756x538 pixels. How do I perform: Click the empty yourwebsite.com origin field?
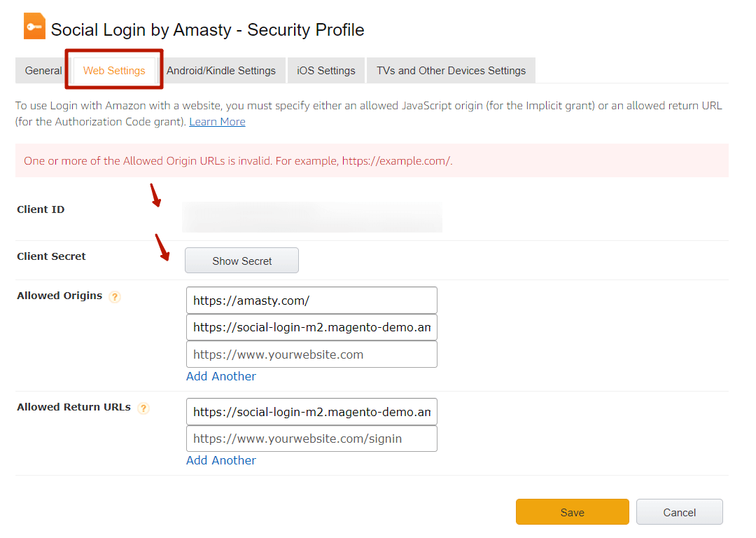[311, 354]
